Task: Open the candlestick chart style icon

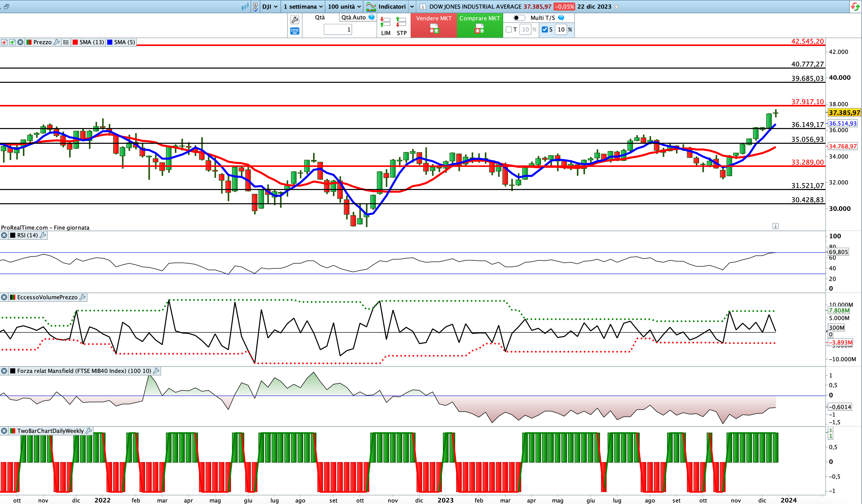Action: [x=245, y=7]
